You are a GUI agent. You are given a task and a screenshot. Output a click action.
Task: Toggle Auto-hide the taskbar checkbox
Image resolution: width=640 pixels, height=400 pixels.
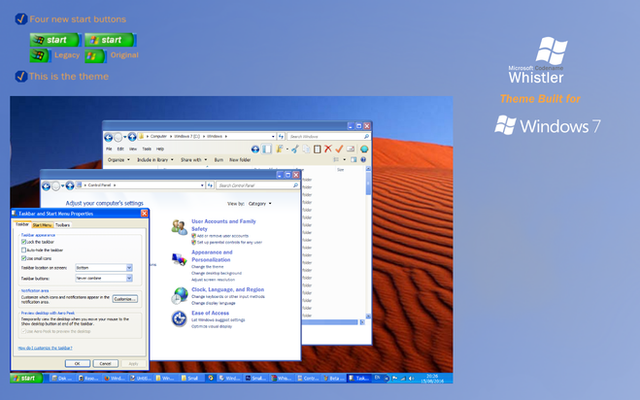click(x=23, y=250)
